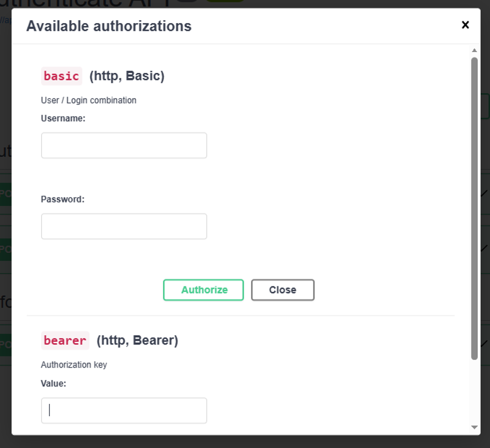Click the Value label under bearer

pyautogui.click(x=53, y=384)
